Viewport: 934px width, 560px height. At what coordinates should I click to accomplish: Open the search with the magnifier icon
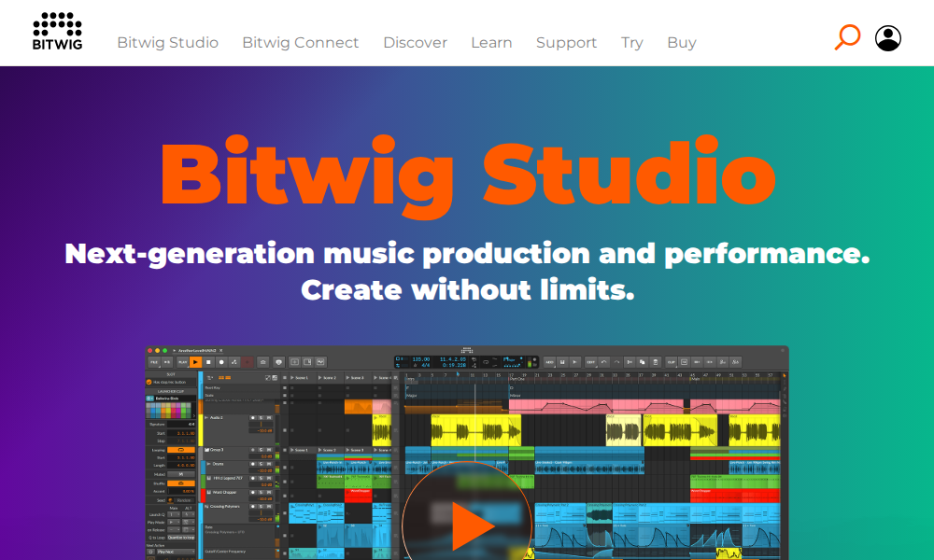coord(846,37)
